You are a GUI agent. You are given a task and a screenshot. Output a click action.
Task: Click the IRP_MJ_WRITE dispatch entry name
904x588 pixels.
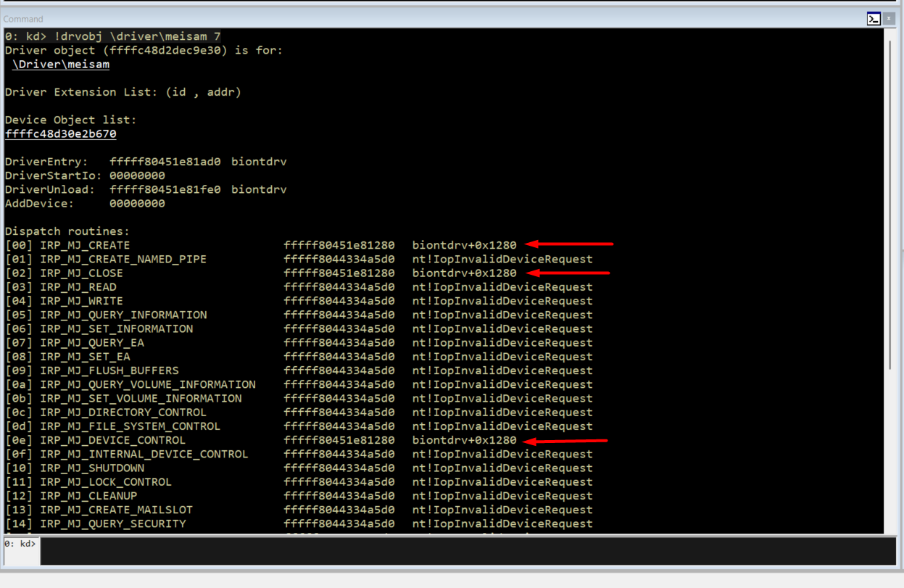tap(81, 301)
